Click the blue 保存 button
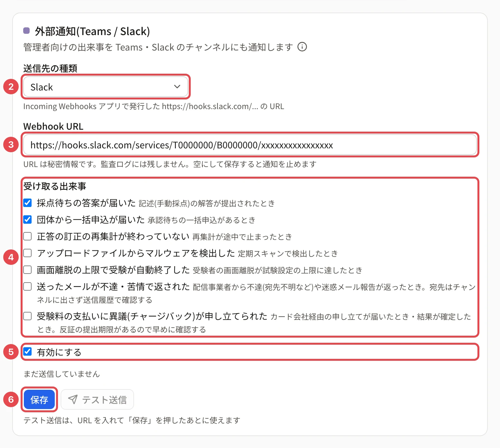 pyautogui.click(x=39, y=399)
